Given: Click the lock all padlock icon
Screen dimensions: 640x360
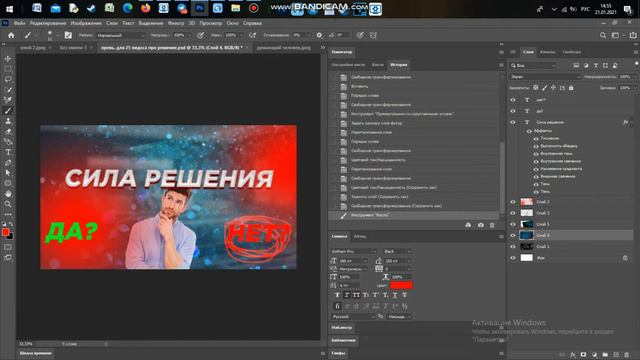Looking at the screenshot, I should coord(571,88).
